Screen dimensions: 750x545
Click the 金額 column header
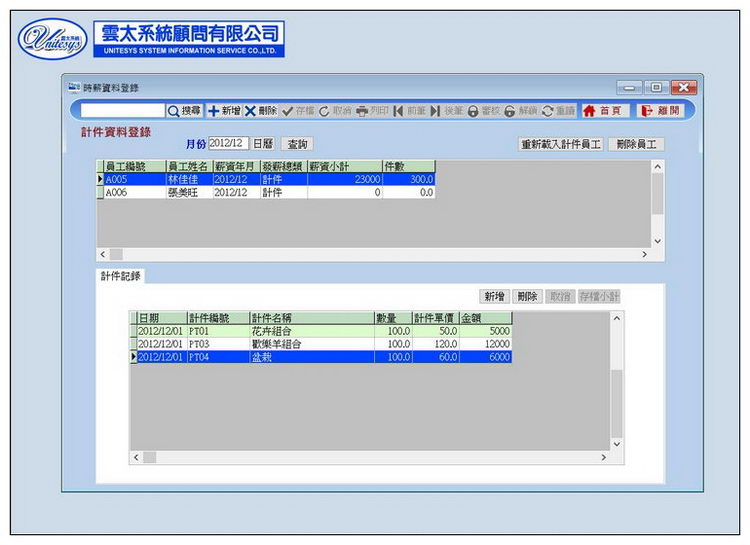485,318
